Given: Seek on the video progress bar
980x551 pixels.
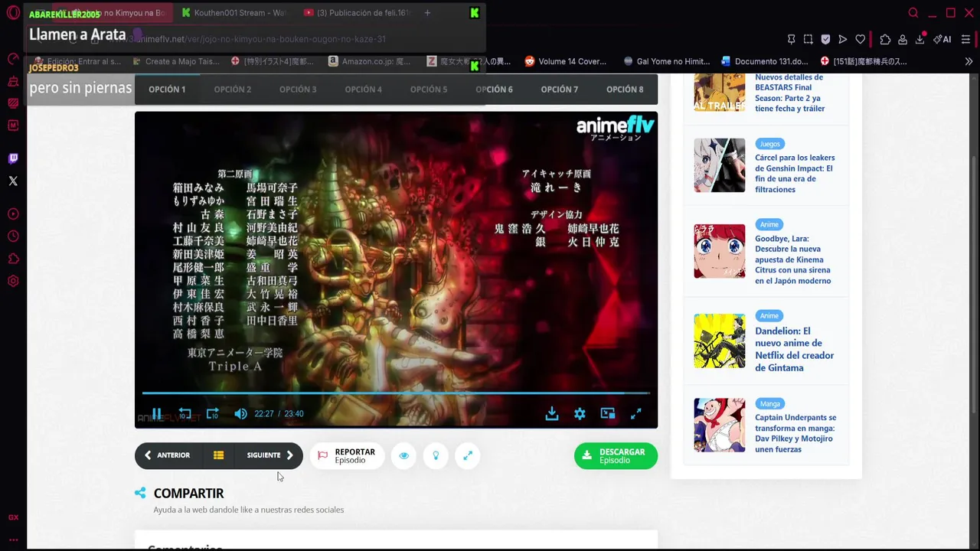Looking at the screenshot, I should (396, 393).
